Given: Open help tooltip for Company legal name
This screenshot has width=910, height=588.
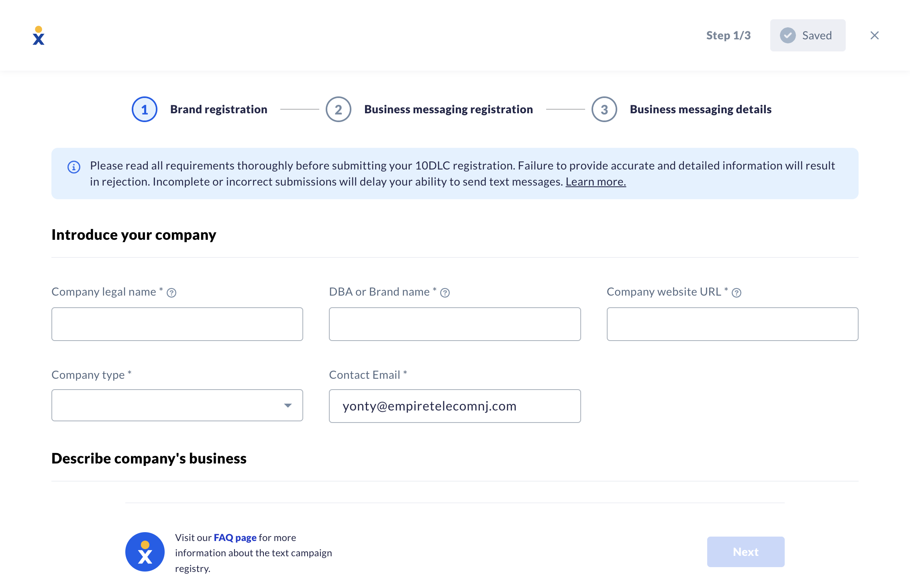Looking at the screenshot, I should [171, 293].
